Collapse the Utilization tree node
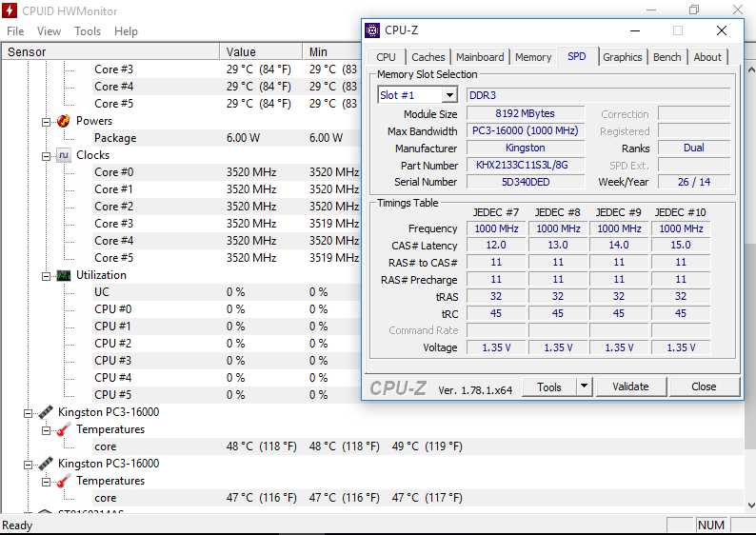 [x=46, y=276]
